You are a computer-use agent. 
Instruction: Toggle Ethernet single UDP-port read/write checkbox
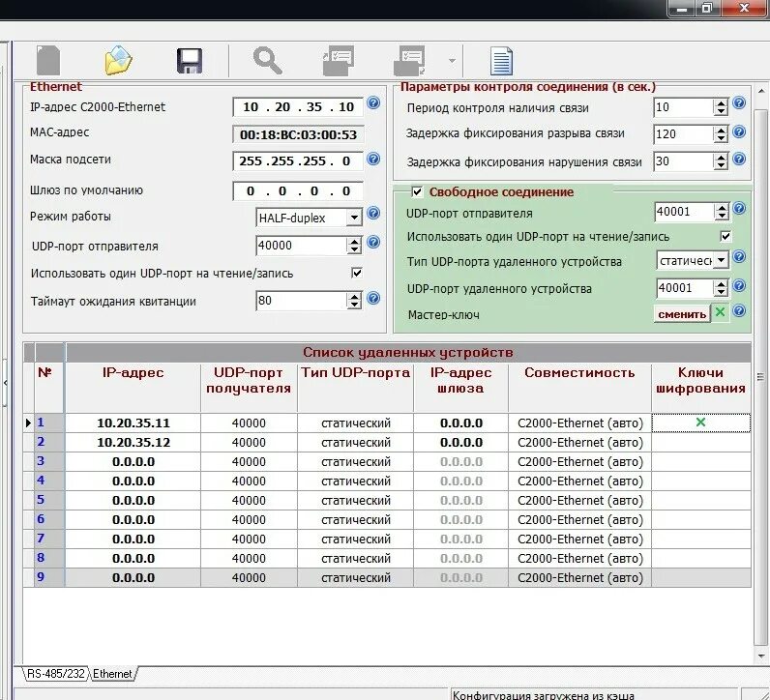pos(357,273)
